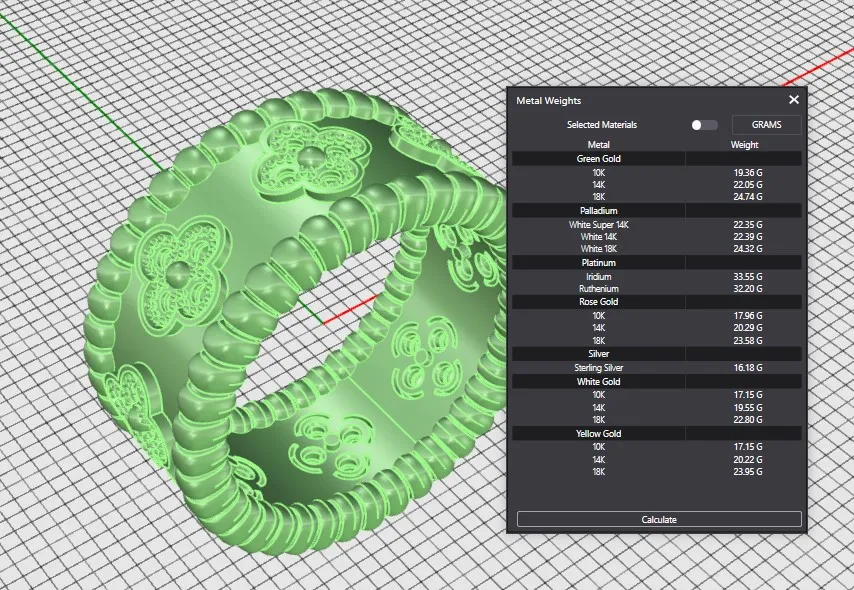Select the Palladium group header

click(656, 210)
